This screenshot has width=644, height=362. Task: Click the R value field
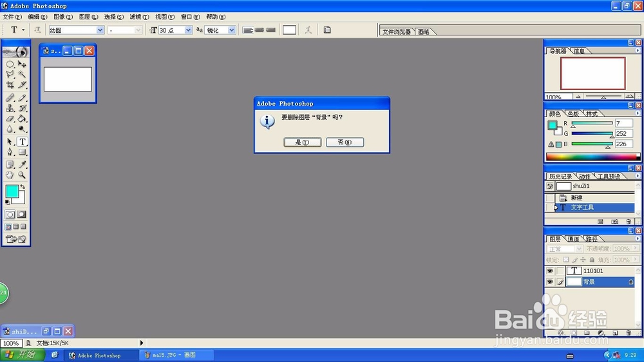click(623, 123)
